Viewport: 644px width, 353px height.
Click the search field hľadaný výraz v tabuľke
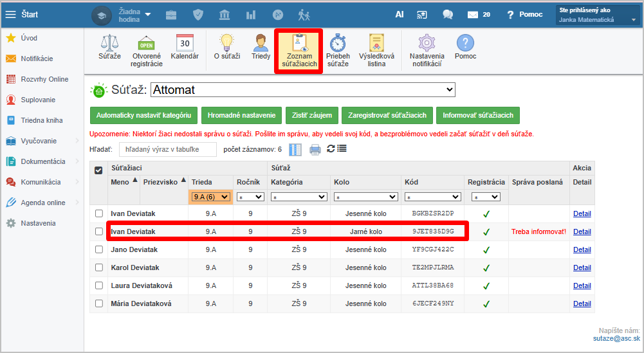click(x=168, y=150)
